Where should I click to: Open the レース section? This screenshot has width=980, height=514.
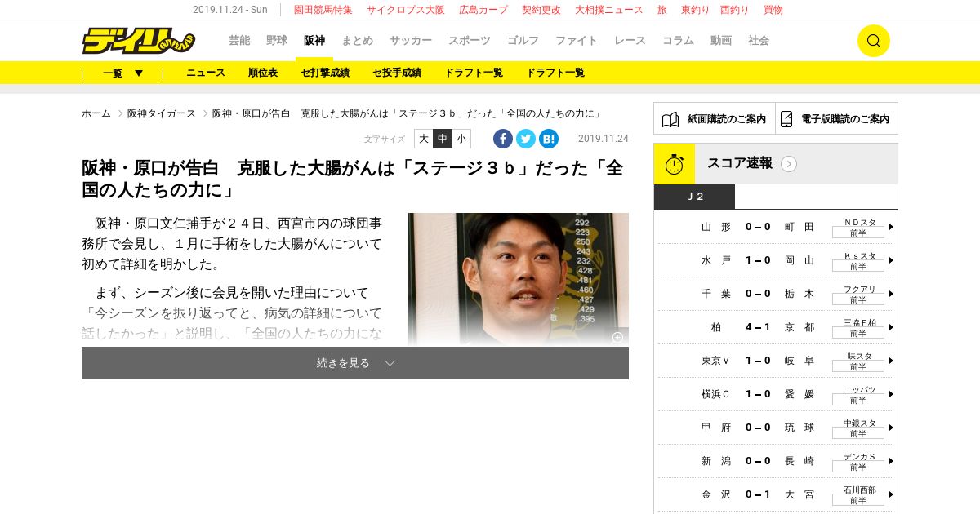point(630,40)
